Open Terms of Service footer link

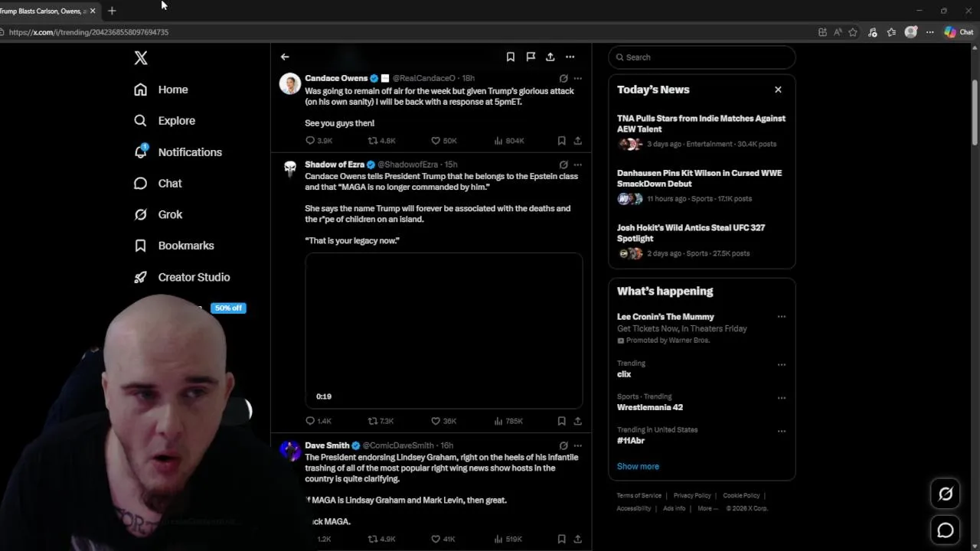tap(639, 496)
